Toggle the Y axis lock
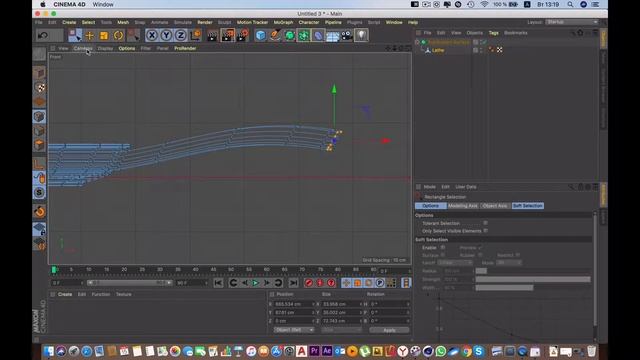640x360 pixels. click(166, 36)
